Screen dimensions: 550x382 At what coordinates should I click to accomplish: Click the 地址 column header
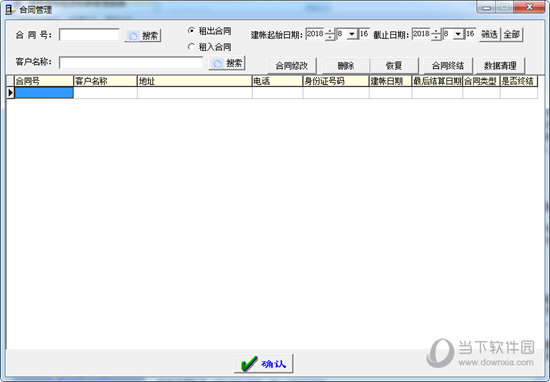coord(195,81)
